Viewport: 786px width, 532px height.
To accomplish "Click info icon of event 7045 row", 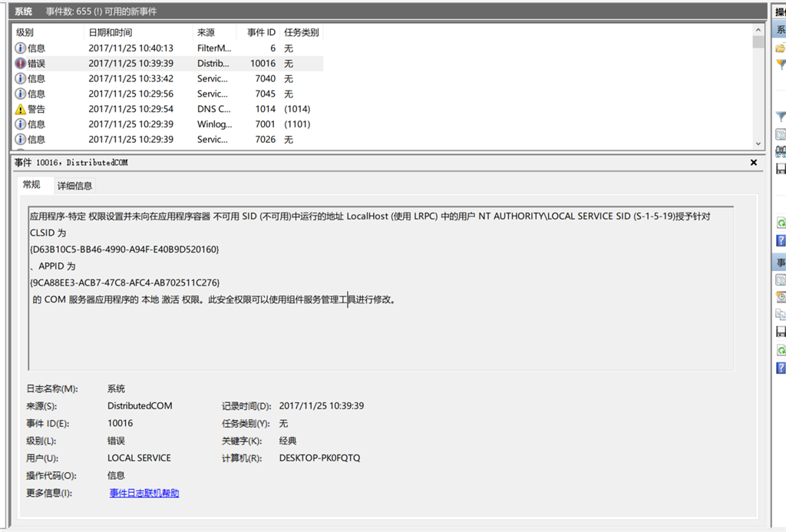I will click(20, 94).
